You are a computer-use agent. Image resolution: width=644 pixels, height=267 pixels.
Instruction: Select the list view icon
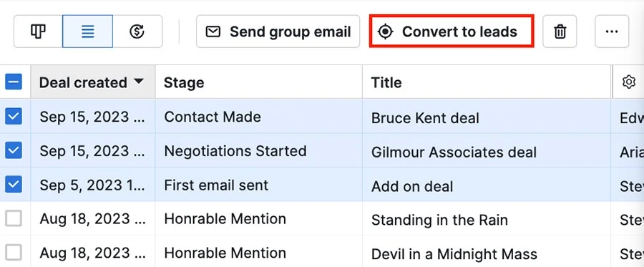coord(87,31)
